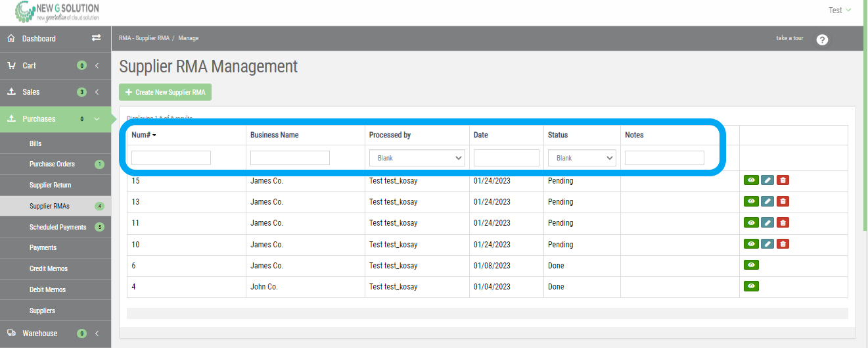Click the Business Name filter field

290,158
